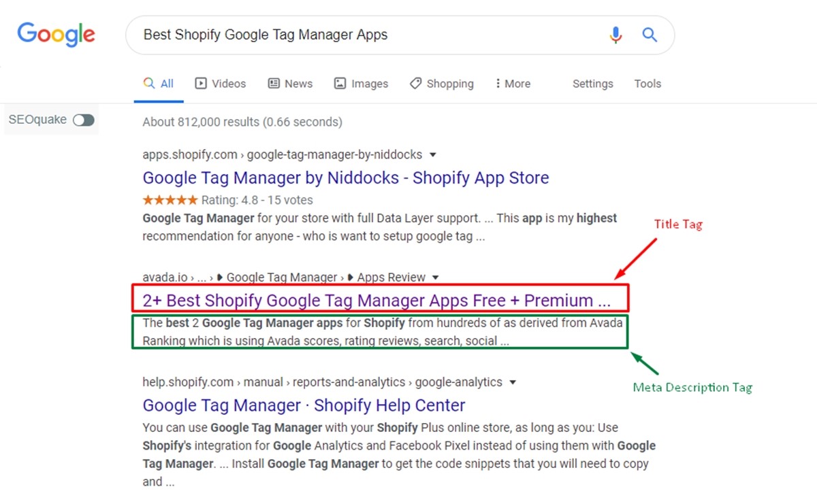
Task: Switch to the Videos tab
Action: point(221,84)
